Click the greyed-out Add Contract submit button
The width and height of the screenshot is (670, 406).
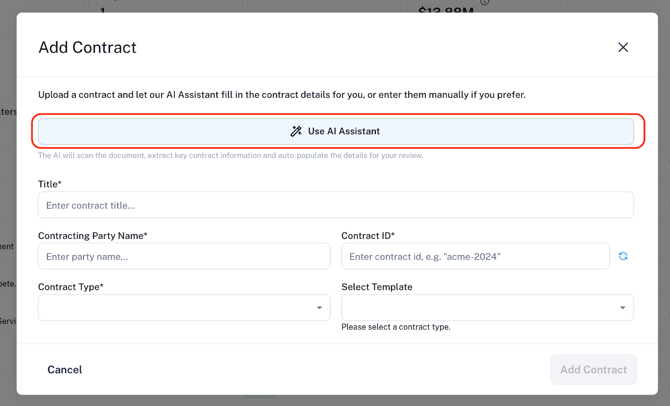coord(594,370)
